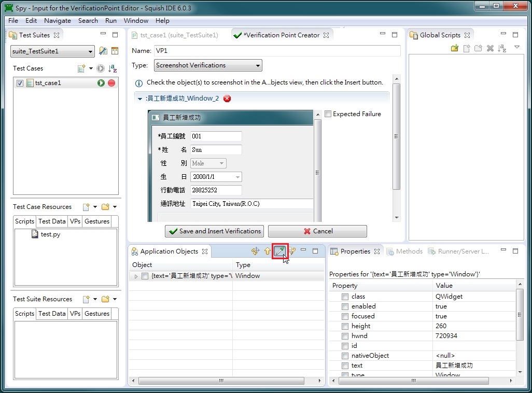Stop tst_case1 using the red stop icon

click(x=110, y=82)
